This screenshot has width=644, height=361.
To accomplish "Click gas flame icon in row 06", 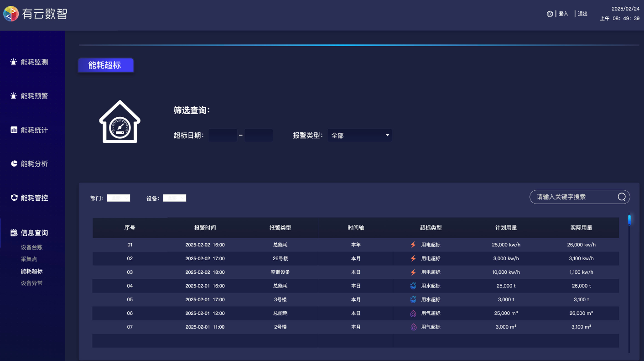I will (x=413, y=314).
